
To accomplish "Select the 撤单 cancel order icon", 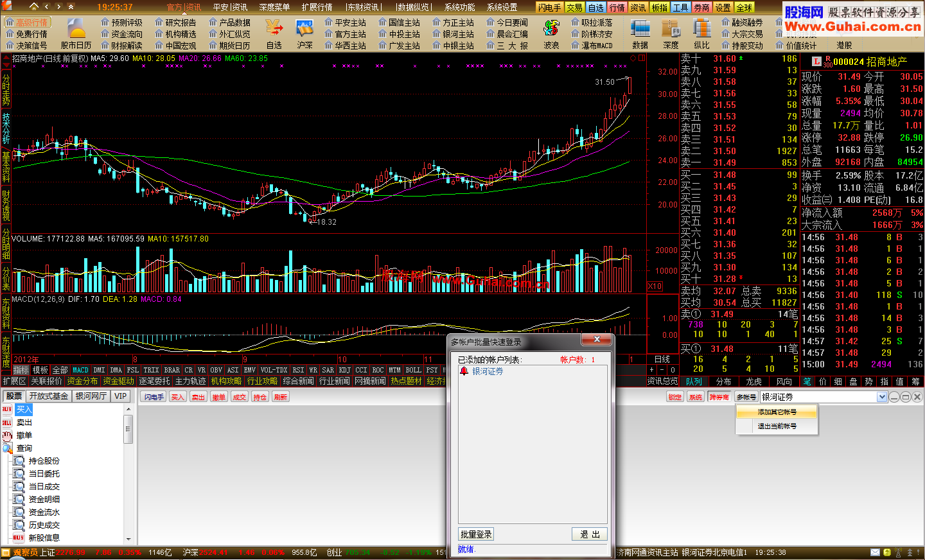I will (7, 435).
